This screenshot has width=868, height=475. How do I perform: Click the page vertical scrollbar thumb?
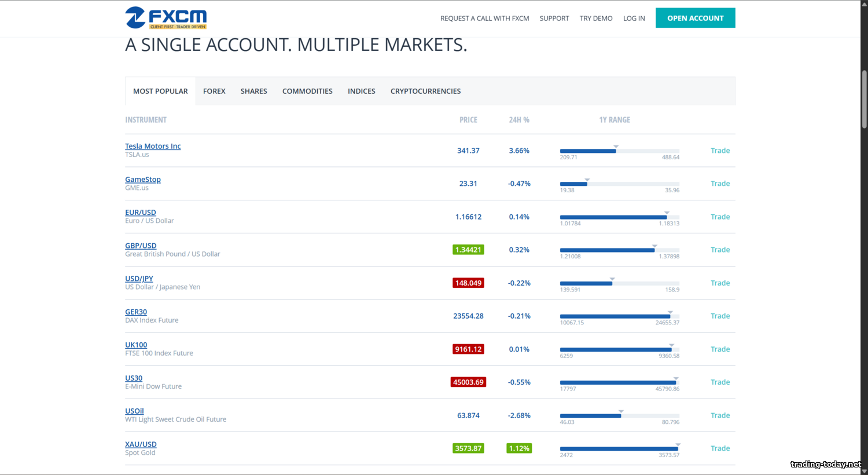point(864,98)
